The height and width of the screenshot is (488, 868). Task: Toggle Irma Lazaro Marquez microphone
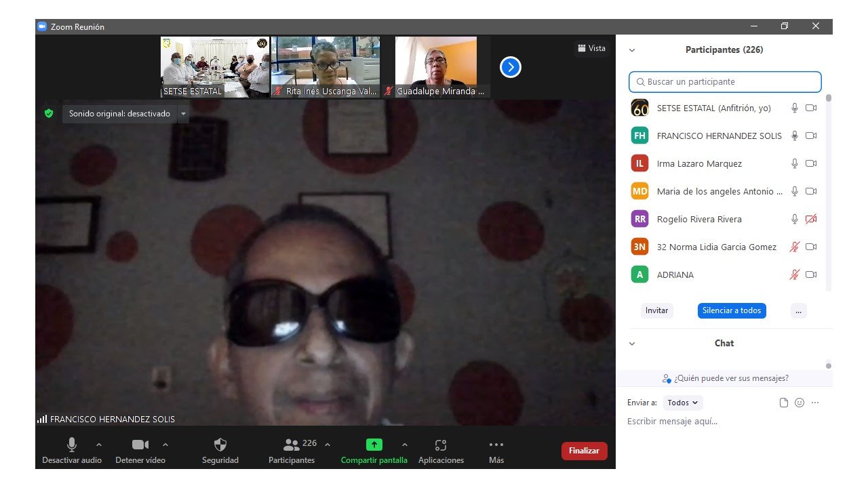(x=795, y=163)
